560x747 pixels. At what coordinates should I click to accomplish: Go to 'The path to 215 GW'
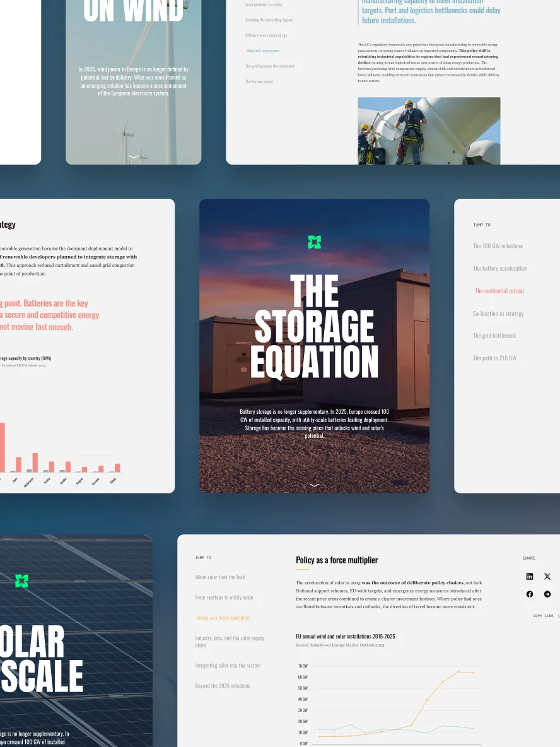click(494, 358)
